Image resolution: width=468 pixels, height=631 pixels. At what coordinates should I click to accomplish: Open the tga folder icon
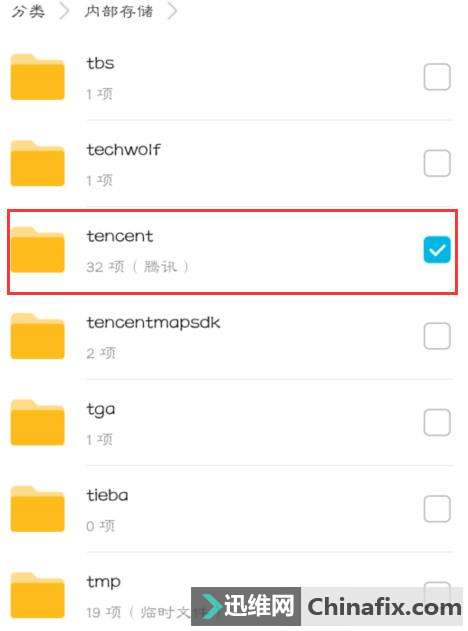tap(37, 423)
